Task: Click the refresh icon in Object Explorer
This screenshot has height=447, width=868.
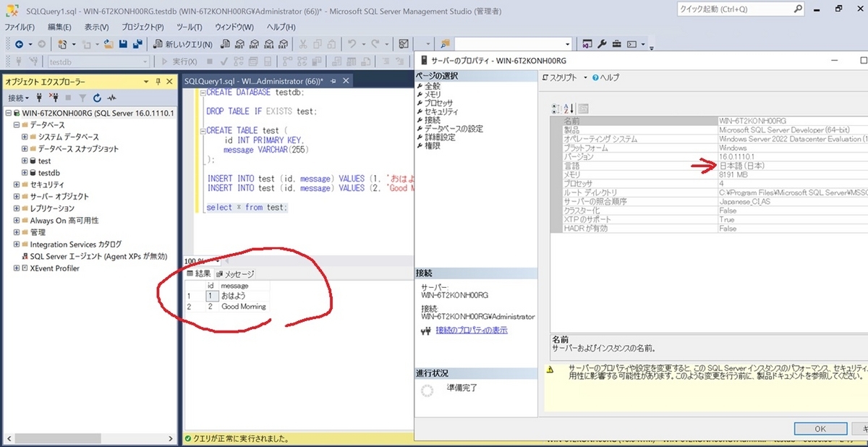Action: (x=97, y=98)
